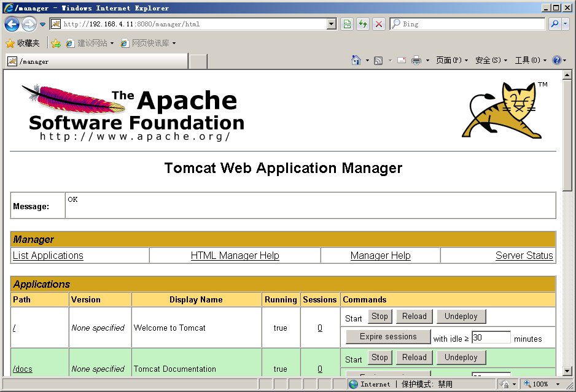Click the Favorites star icon
This screenshot has width=576, height=392.
click(10, 44)
